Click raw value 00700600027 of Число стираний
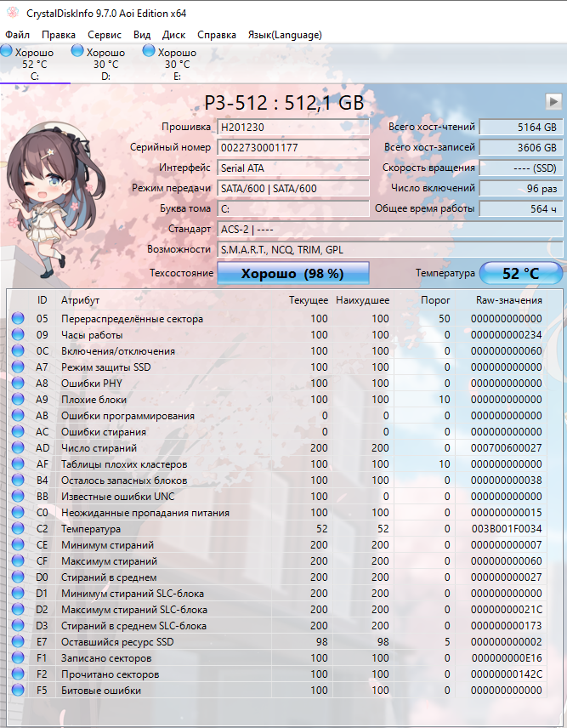This screenshot has height=728, width=567. tap(506, 448)
